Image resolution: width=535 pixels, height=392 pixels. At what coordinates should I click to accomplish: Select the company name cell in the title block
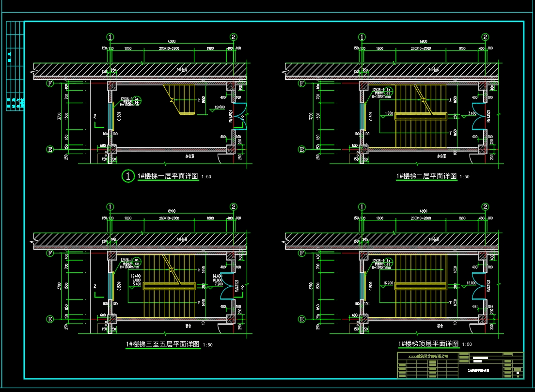coord(428,356)
